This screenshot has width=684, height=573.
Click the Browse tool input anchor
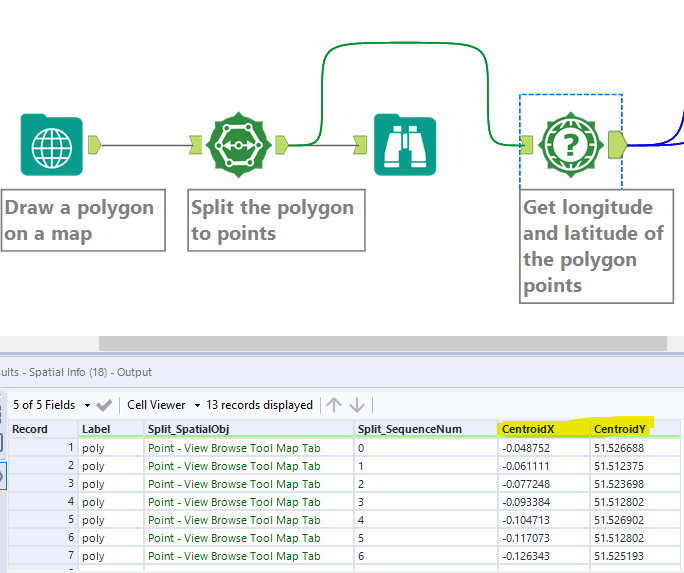360,145
